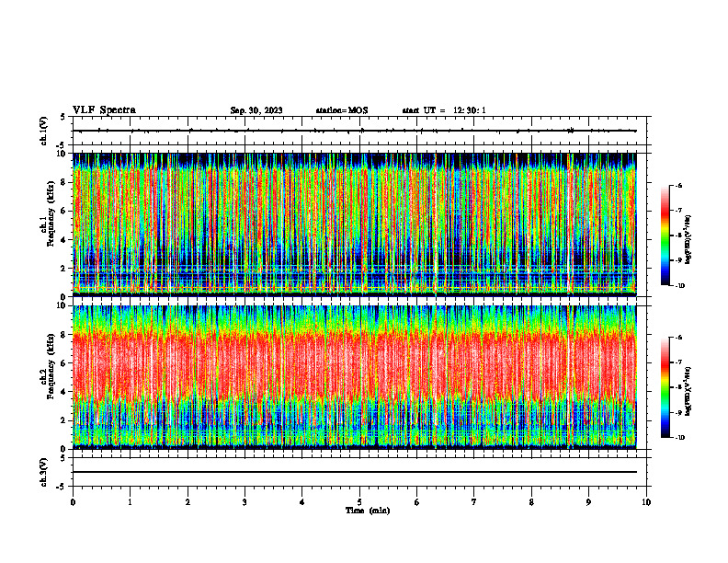Viewport: 728px width, 563px height.
Task: Click time axis tick label "4"
Action: pyautogui.click(x=302, y=502)
